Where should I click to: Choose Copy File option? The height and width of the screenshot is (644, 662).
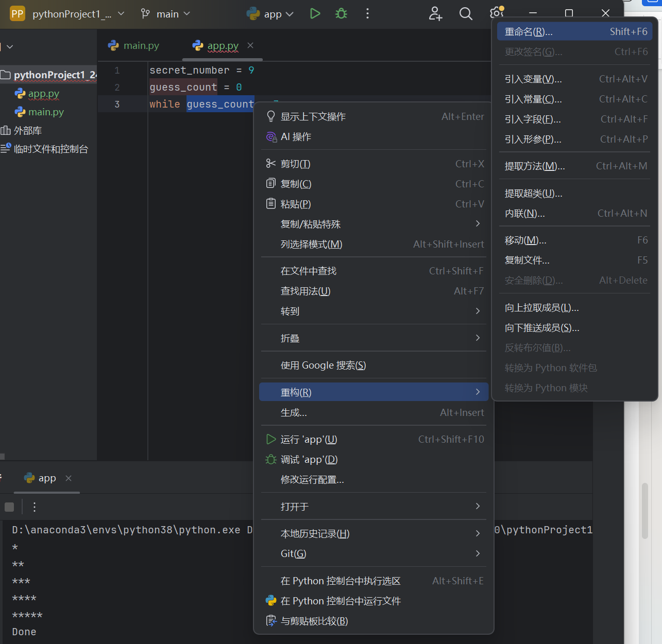point(575,260)
